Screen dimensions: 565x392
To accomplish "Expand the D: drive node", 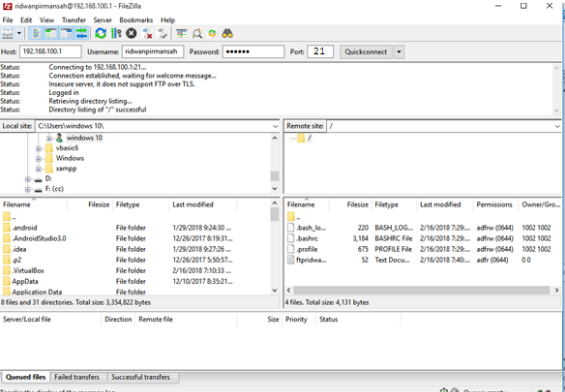I will (x=28, y=179).
